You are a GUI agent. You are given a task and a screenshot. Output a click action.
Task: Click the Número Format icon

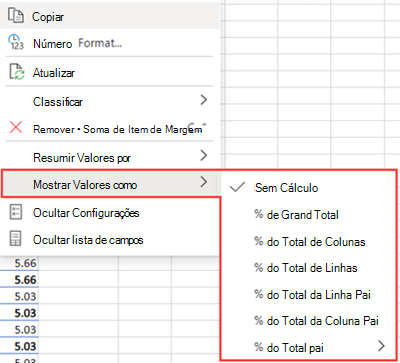click(16, 42)
